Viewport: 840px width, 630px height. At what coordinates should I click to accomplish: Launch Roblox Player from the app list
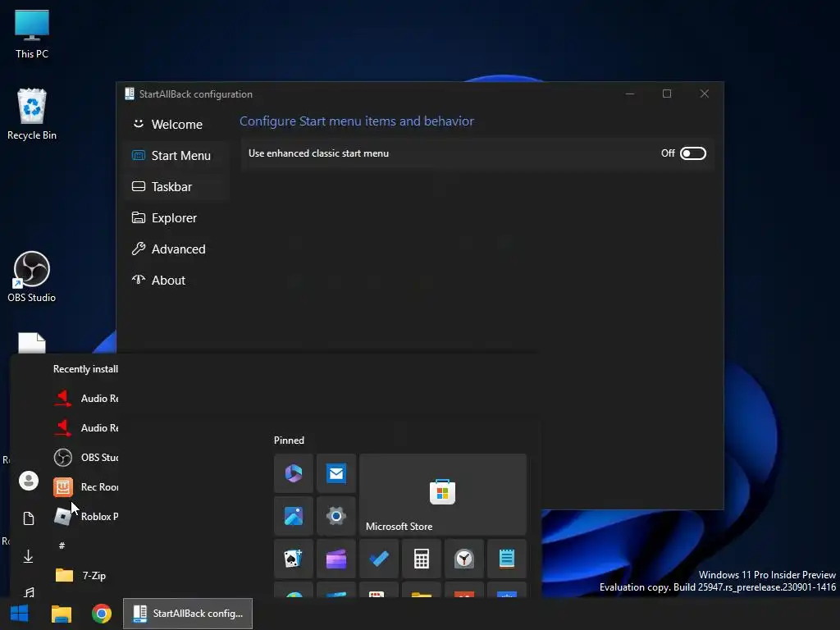click(85, 517)
